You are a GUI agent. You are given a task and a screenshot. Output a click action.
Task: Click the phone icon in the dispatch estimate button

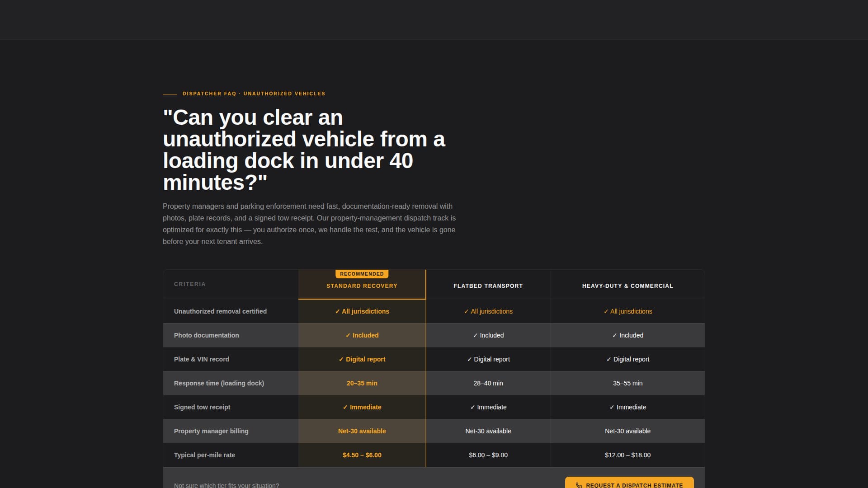(579, 485)
